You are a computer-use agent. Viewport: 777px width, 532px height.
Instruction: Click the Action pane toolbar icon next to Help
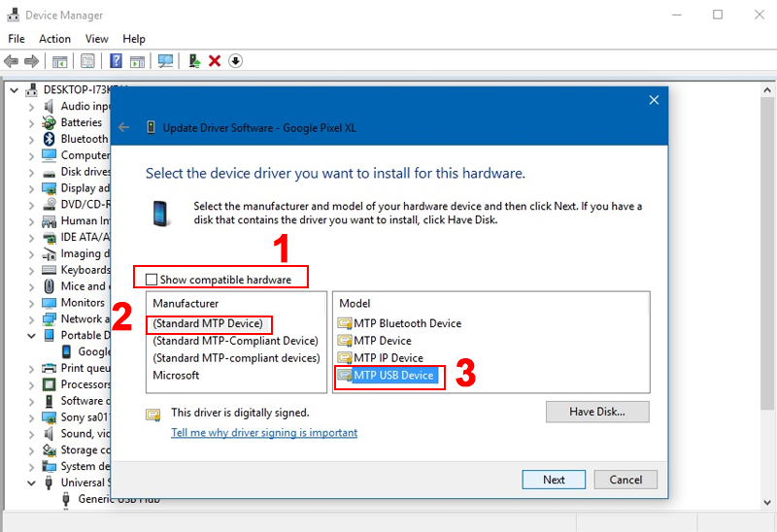coord(137,61)
